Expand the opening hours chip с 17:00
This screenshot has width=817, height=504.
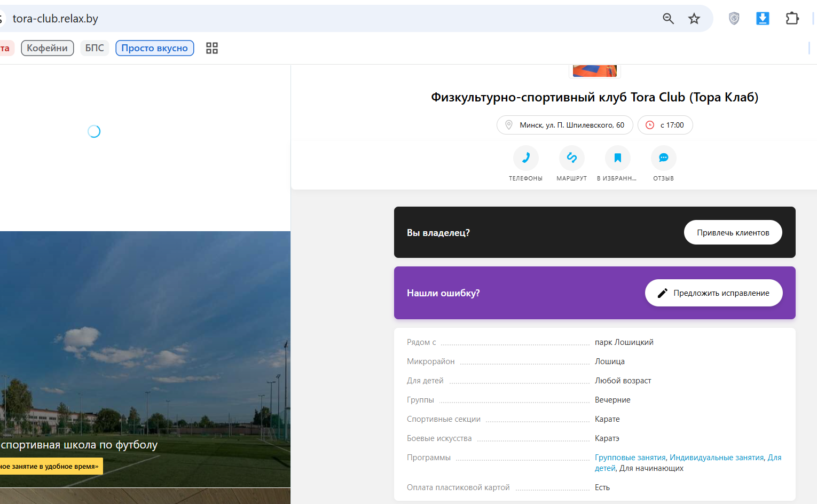[665, 125]
